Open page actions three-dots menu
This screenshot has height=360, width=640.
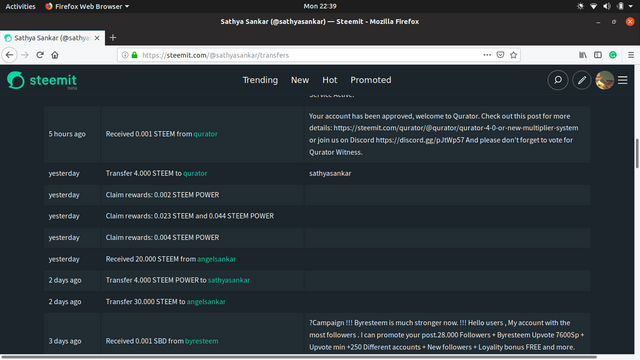tap(487, 55)
